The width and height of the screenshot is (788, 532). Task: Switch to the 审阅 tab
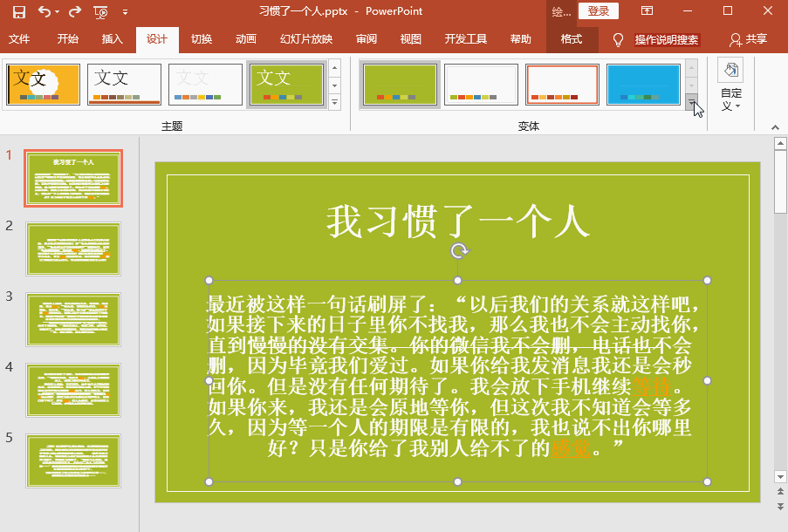[x=367, y=39]
